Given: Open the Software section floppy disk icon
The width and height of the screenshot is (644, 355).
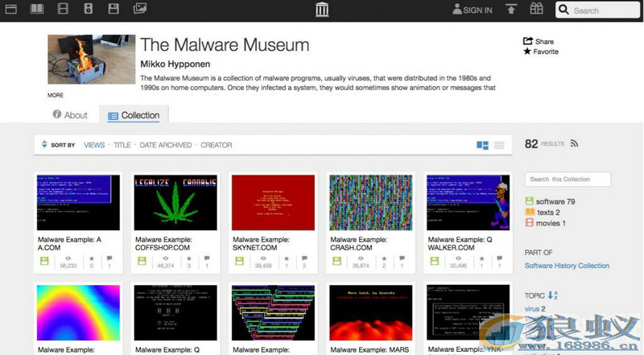Looking at the screenshot, I should tap(114, 10).
